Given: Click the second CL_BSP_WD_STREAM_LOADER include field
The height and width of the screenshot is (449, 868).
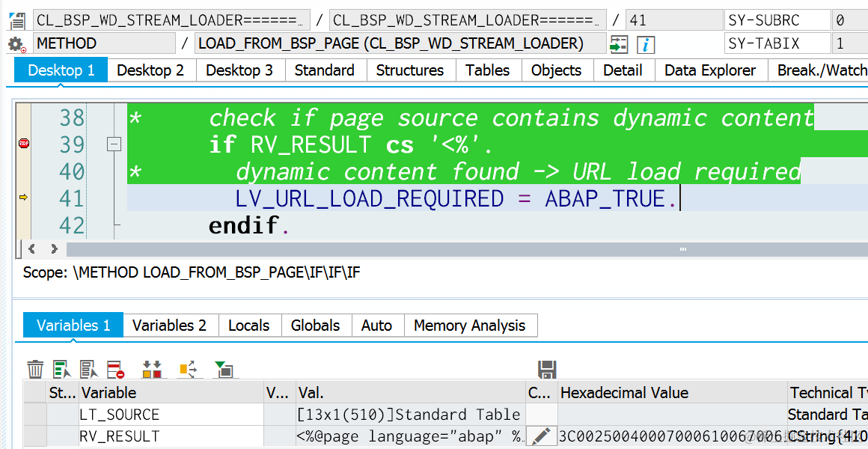Looking at the screenshot, I should 467,20.
